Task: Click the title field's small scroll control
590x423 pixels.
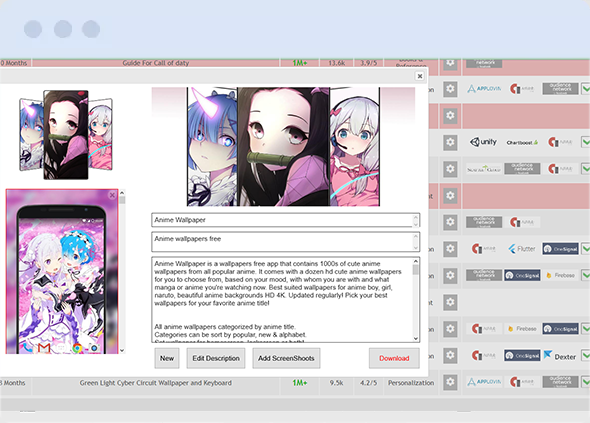Action: tap(415, 220)
